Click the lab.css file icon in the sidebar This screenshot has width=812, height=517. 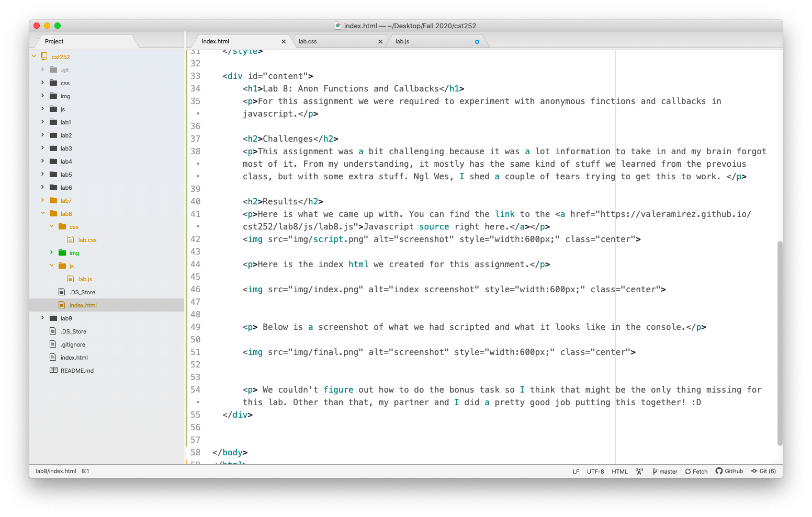point(71,239)
